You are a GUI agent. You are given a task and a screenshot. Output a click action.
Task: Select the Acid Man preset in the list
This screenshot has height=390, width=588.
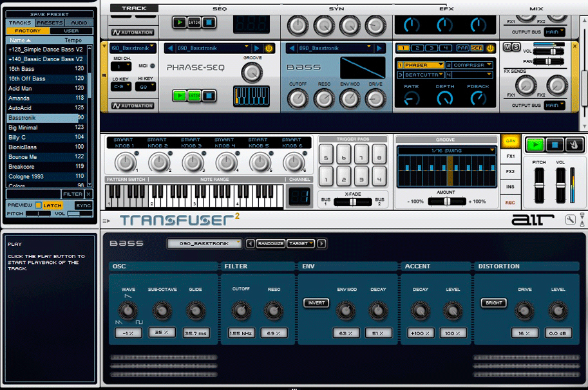(x=26, y=87)
